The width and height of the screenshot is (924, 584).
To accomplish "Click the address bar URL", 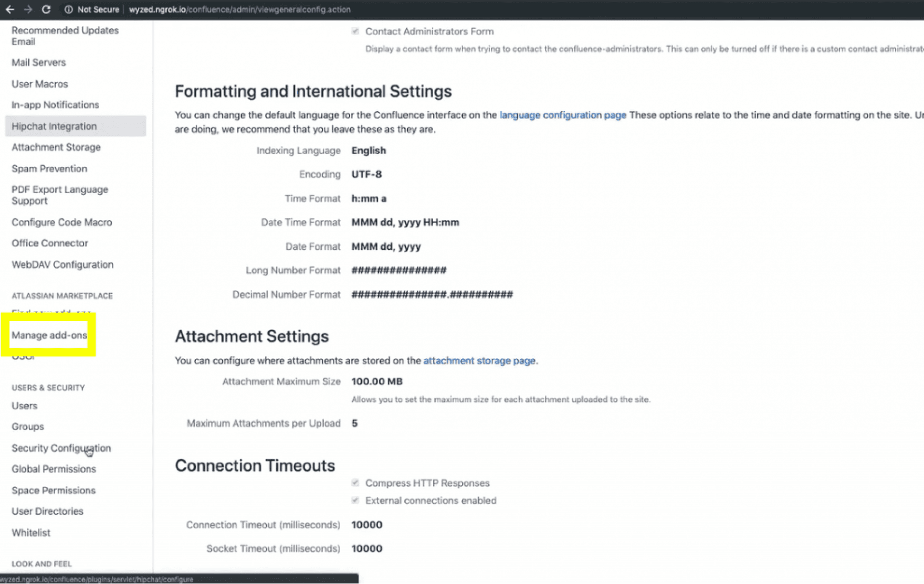I will pos(239,9).
